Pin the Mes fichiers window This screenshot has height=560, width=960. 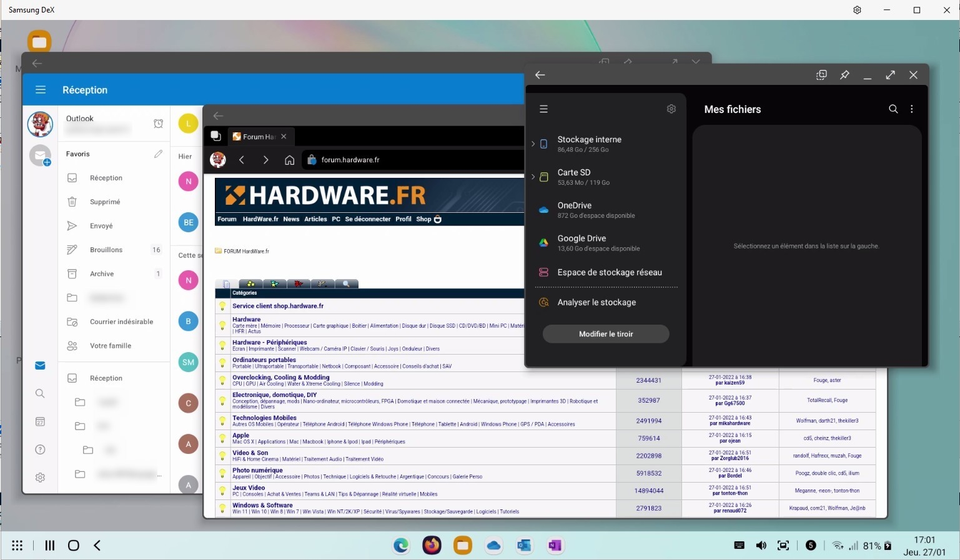tap(844, 75)
